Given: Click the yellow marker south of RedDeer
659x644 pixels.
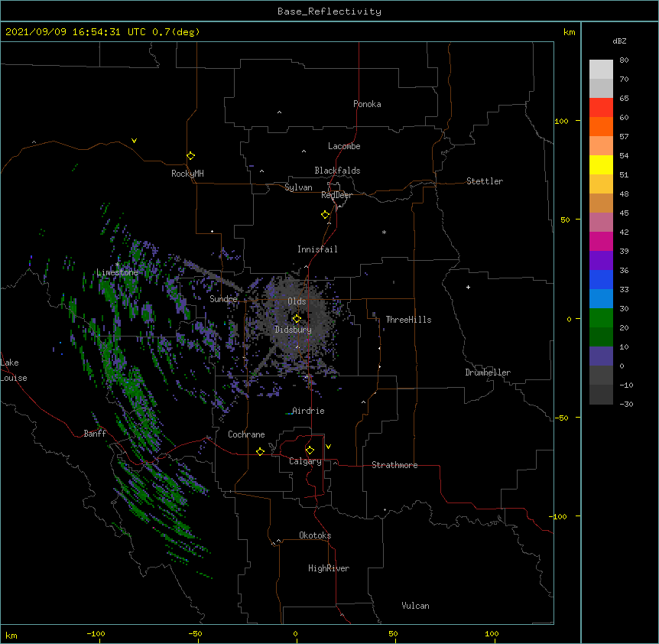Looking at the screenshot, I should [326, 214].
